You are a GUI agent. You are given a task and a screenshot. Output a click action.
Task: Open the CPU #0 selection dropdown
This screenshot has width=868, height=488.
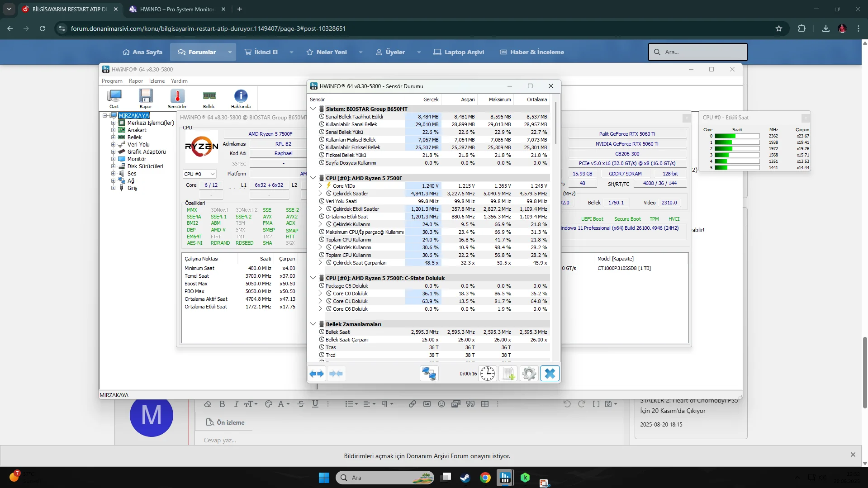199,174
